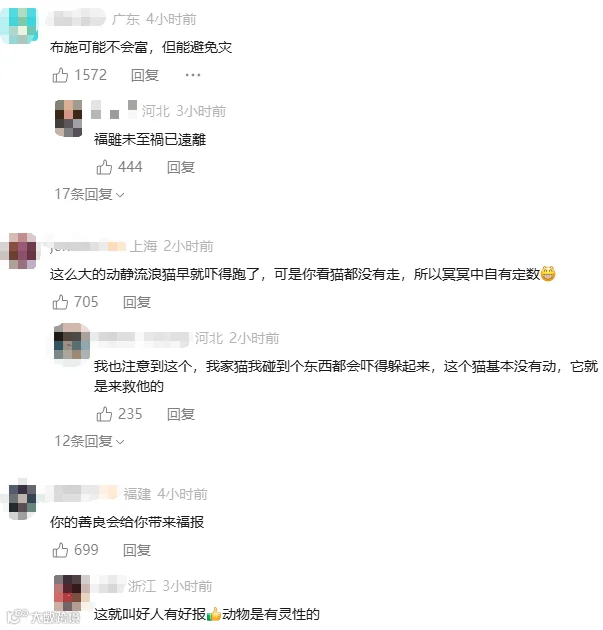Expand the 17条回复 replies thread
The image size is (603, 630).
pyautogui.click(x=89, y=194)
